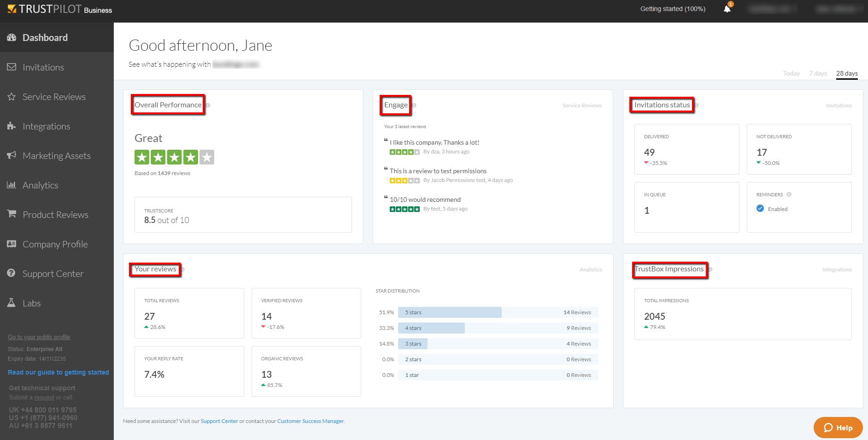
Task: Click the Submit a request link
Action: tap(44, 397)
